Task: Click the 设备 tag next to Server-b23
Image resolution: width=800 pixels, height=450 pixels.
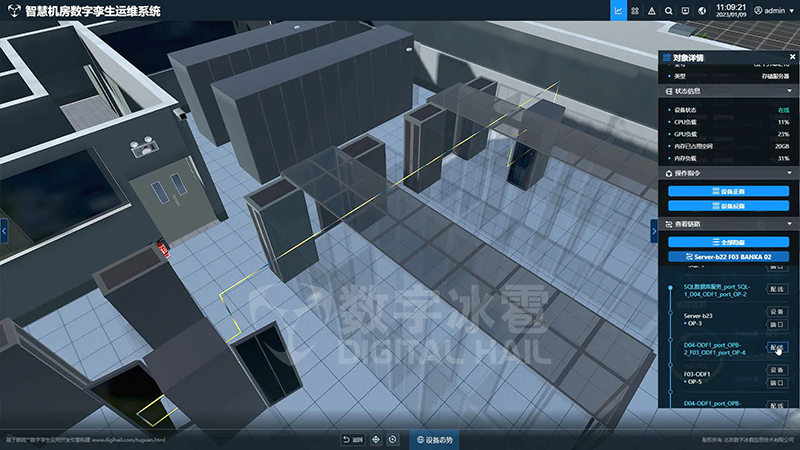Action: point(777,311)
